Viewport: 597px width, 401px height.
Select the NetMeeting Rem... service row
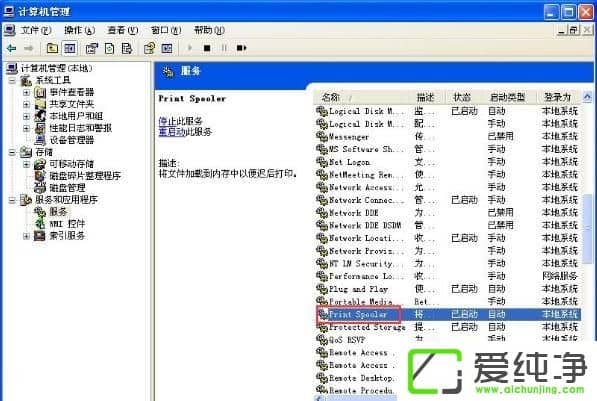(448, 174)
